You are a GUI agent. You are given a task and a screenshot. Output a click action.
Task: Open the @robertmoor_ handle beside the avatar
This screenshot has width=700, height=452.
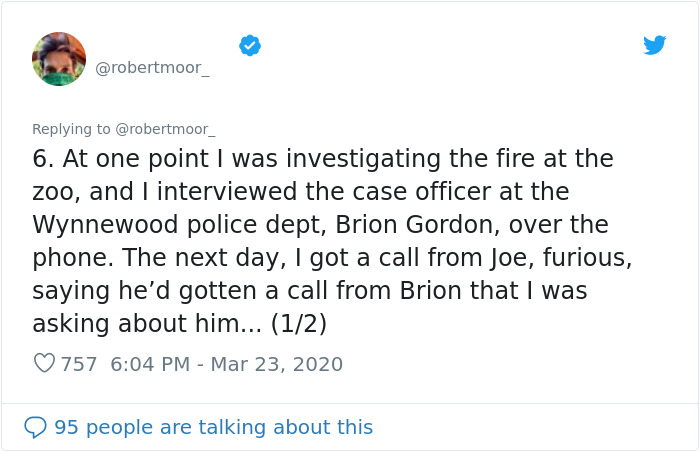point(152,68)
